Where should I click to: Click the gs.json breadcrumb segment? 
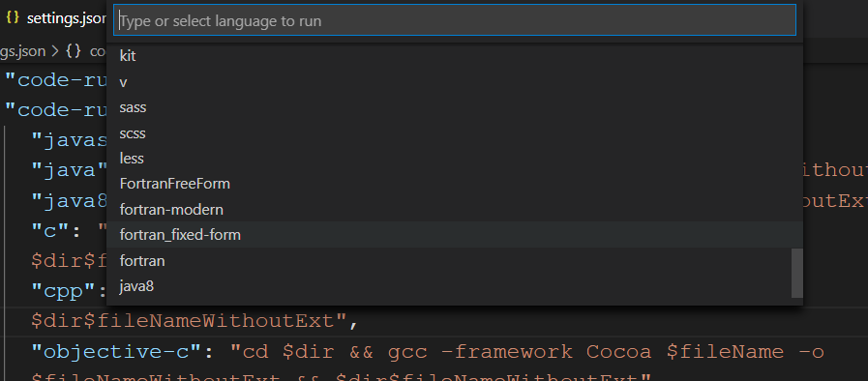click(22, 51)
